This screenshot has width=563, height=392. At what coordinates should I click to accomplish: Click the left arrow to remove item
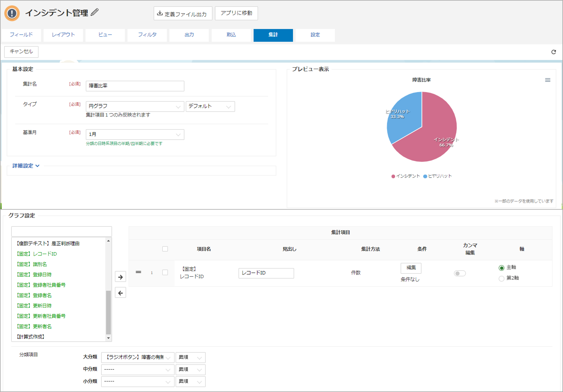point(121,293)
